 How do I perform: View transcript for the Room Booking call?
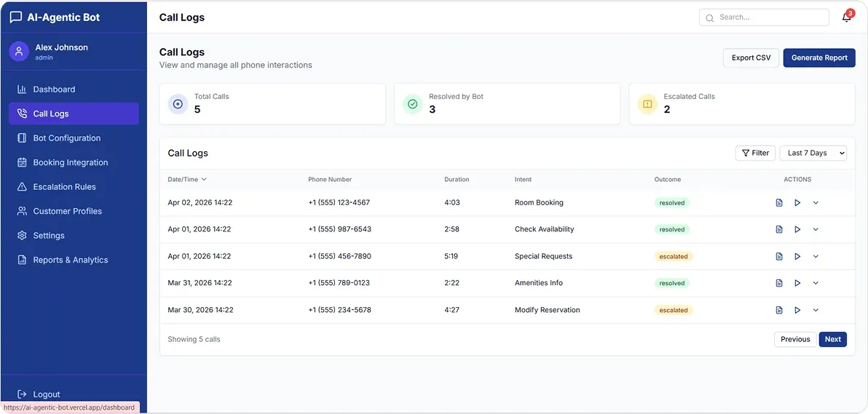pos(779,202)
